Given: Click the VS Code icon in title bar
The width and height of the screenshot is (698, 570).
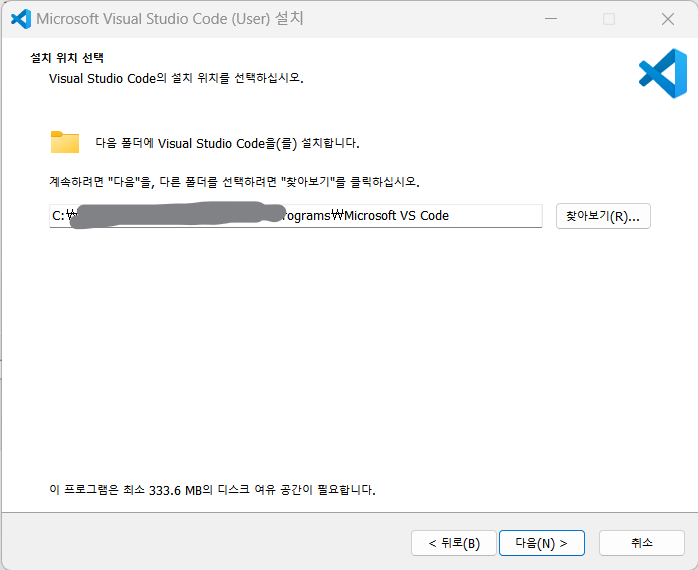Looking at the screenshot, I should [20, 19].
